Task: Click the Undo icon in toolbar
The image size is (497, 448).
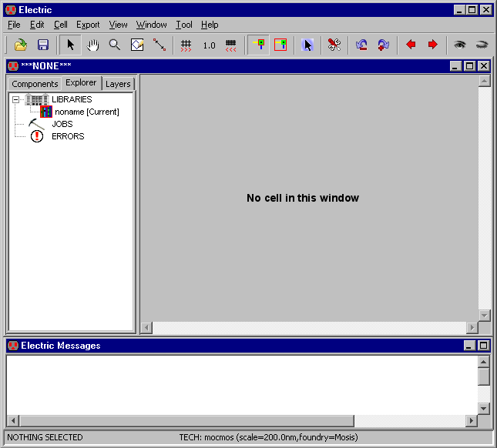Action: [x=361, y=45]
